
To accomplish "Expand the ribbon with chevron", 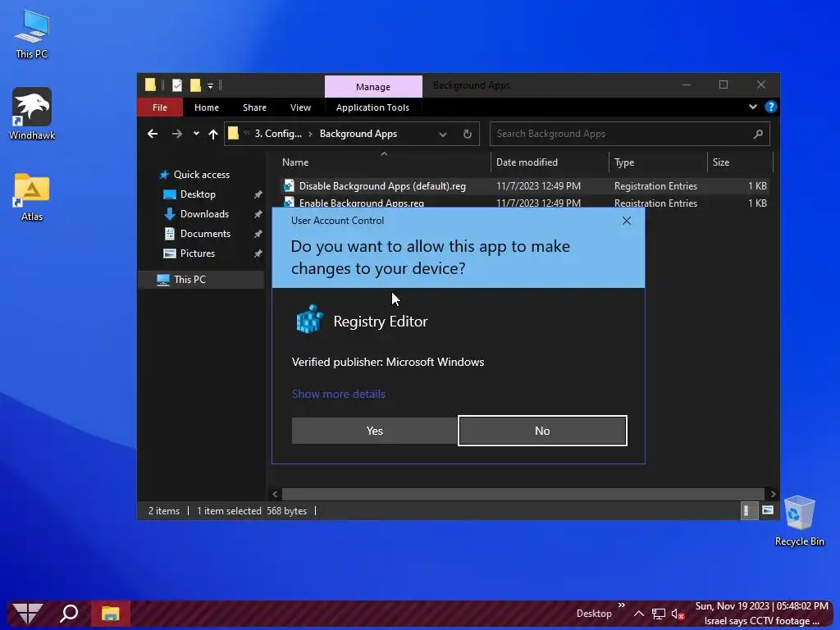I will click(x=753, y=107).
